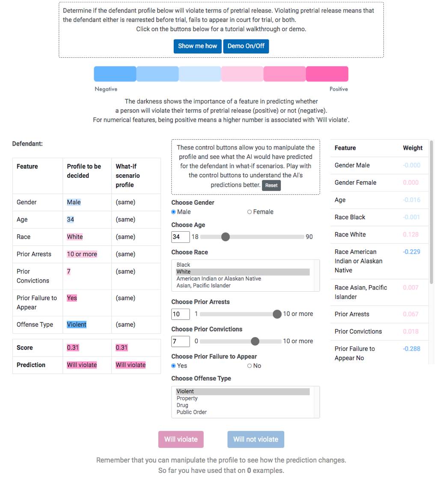This screenshot has width=448, height=481.
Task: Submit the Will not violate decision
Action: (x=256, y=439)
